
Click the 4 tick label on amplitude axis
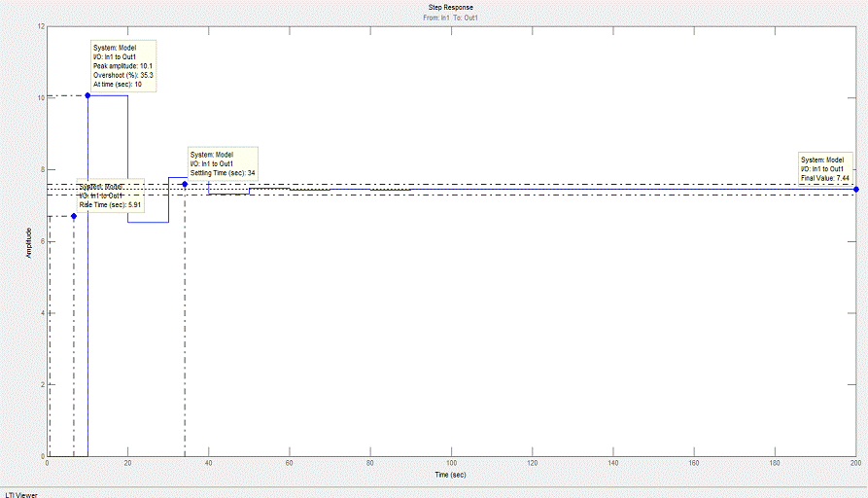(x=42, y=313)
